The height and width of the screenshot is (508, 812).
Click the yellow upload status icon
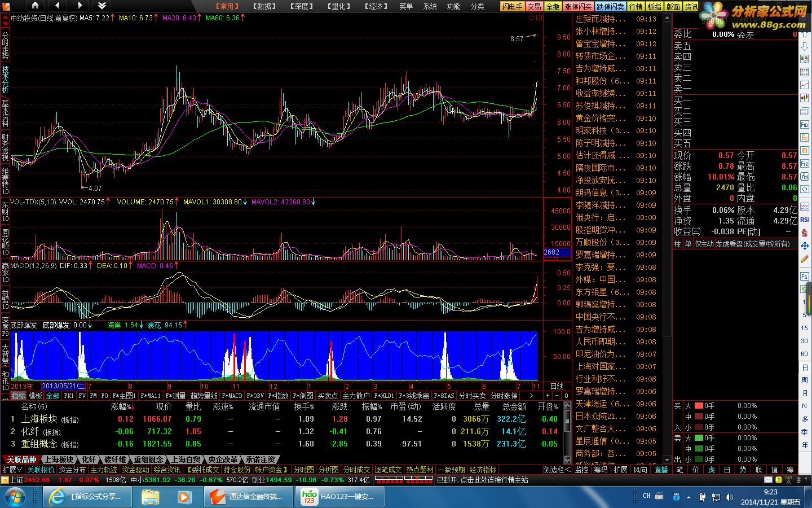click(x=779, y=480)
